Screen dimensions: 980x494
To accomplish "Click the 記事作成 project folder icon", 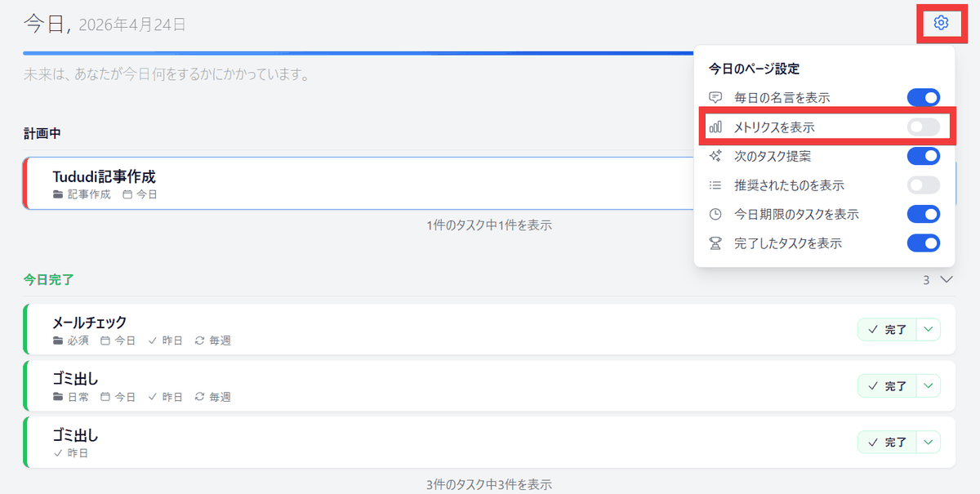I will 57,195.
